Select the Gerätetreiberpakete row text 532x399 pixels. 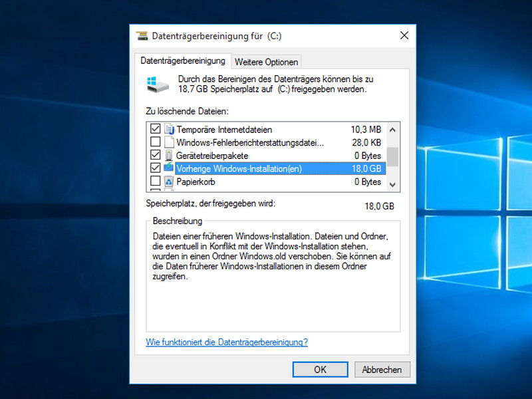[x=212, y=156]
